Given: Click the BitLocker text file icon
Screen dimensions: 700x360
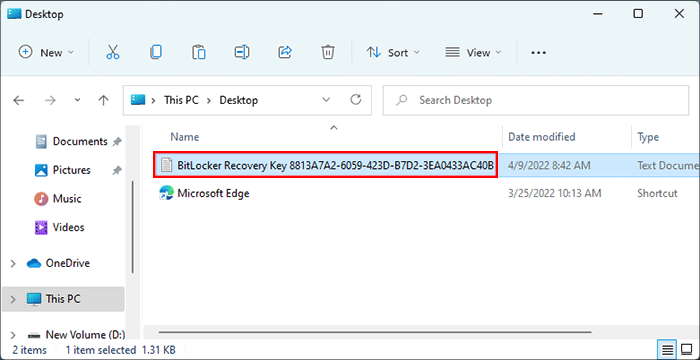Looking at the screenshot, I should click(x=166, y=165).
